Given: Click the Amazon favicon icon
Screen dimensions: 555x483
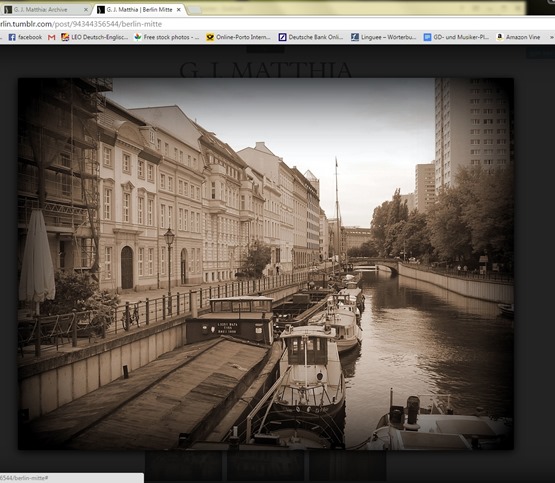Looking at the screenshot, I should [500, 37].
